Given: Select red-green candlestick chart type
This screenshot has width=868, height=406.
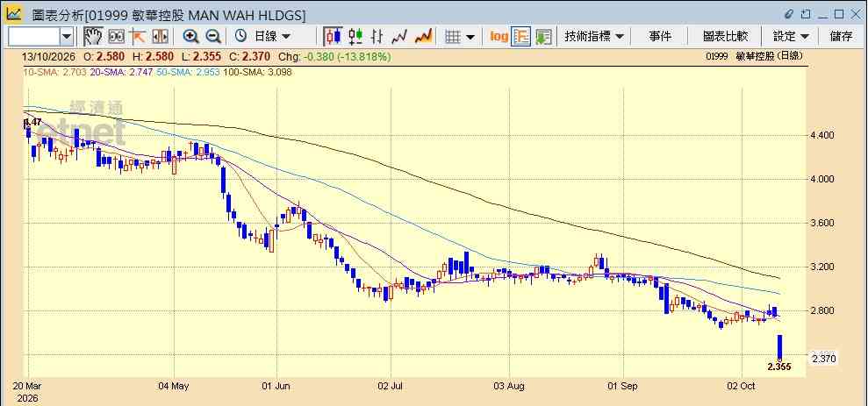Looking at the screenshot, I should click(355, 37).
